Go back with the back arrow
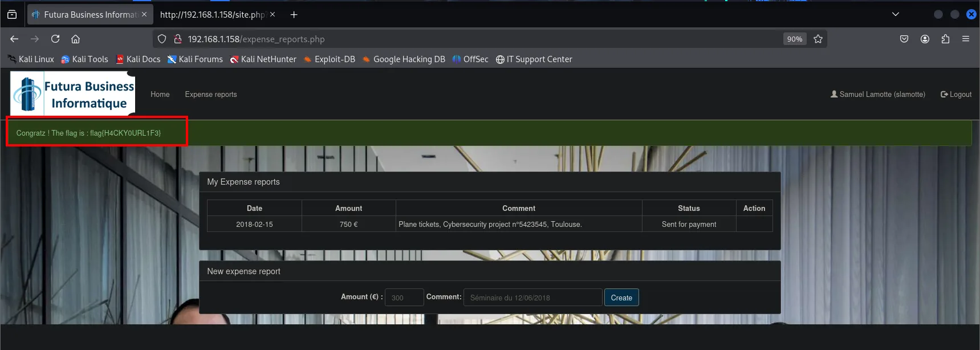 (x=14, y=39)
